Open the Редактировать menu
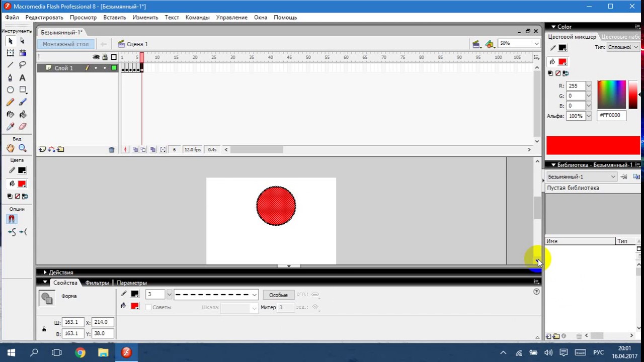644x362 pixels. coord(44,17)
